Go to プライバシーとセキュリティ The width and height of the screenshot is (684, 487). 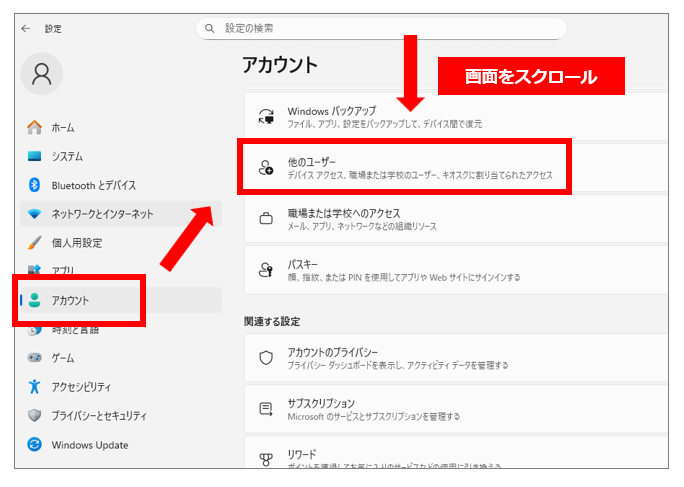pos(121,415)
